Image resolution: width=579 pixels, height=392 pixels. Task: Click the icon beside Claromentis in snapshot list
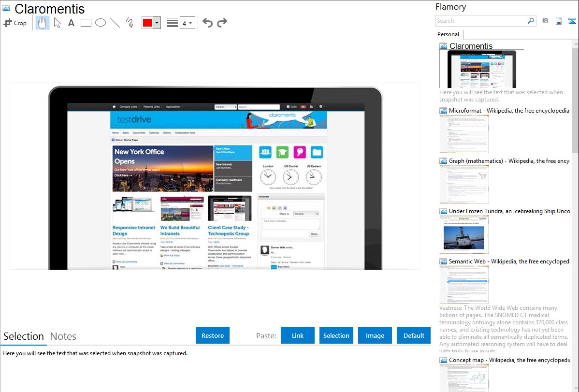(444, 46)
